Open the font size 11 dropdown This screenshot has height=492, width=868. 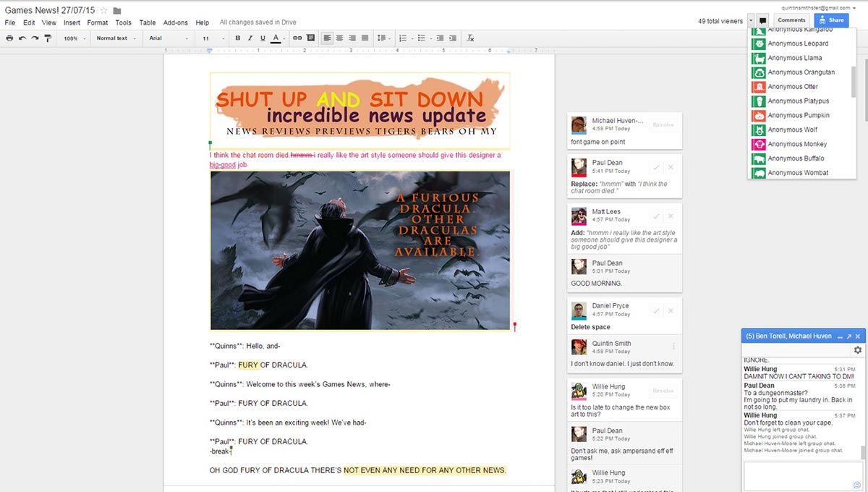pyautogui.click(x=212, y=38)
